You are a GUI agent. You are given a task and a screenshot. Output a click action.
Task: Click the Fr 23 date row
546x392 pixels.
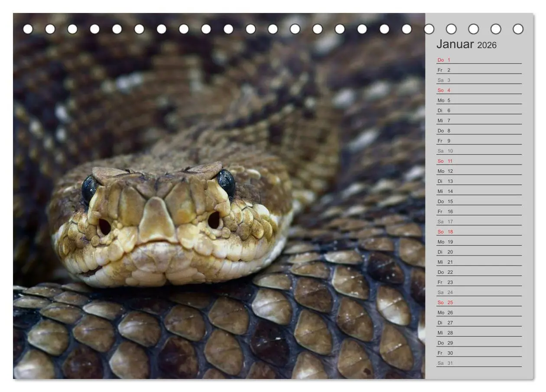(x=479, y=282)
